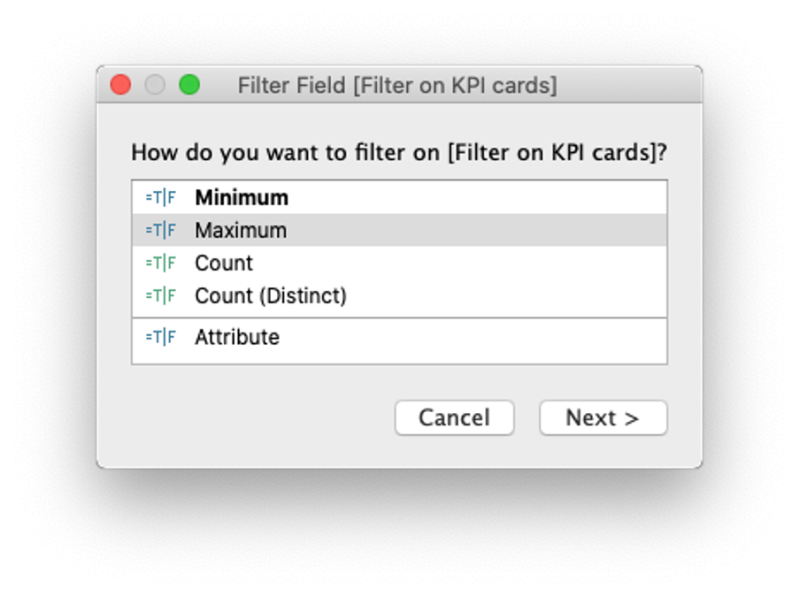Click the green =T|F icon beside Count
Viewport: 800px width, 596px height.
159,263
